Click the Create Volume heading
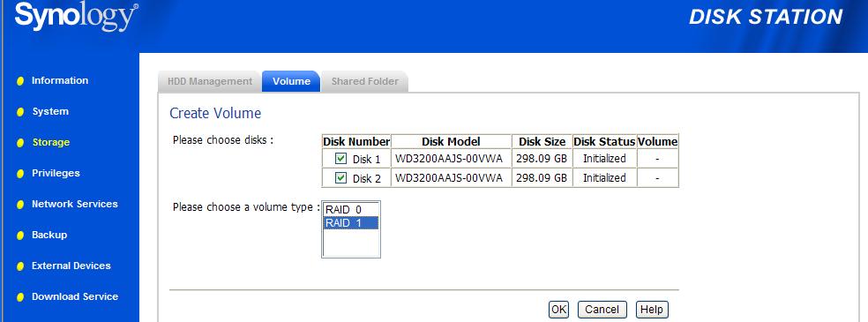The height and width of the screenshot is (322, 868). click(x=215, y=114)
